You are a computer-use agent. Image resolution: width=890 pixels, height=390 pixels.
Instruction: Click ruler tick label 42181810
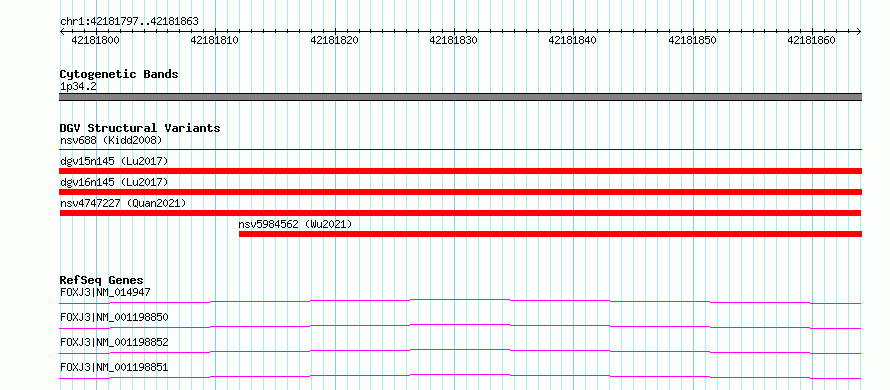point(215,41)
